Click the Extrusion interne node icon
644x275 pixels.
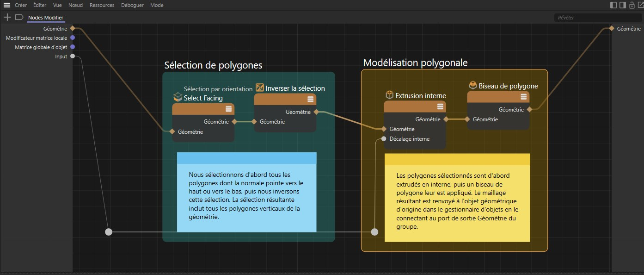click(389, 95)
